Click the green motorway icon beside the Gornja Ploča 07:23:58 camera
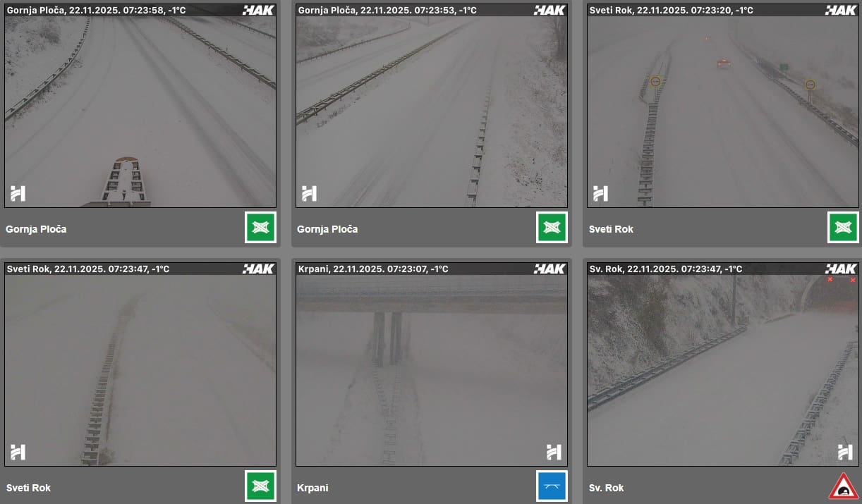This screenshot has width=862, height=504. (260, 227)
